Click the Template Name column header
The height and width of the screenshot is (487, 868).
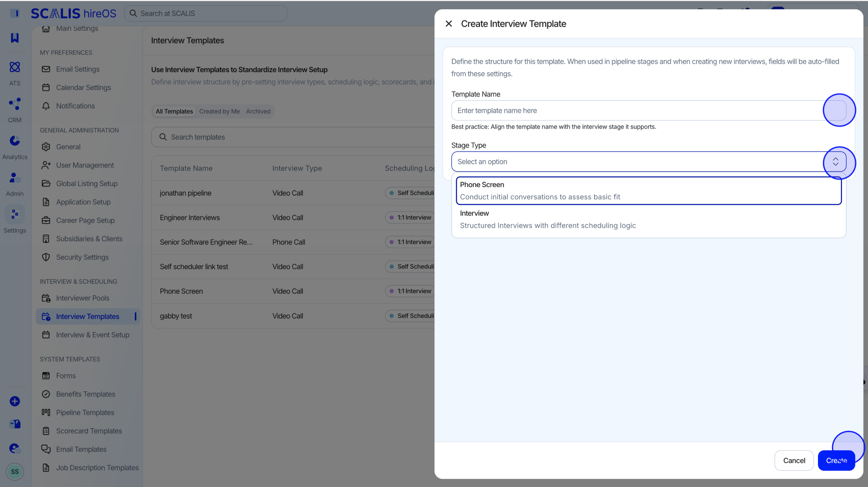click(186, 168)
